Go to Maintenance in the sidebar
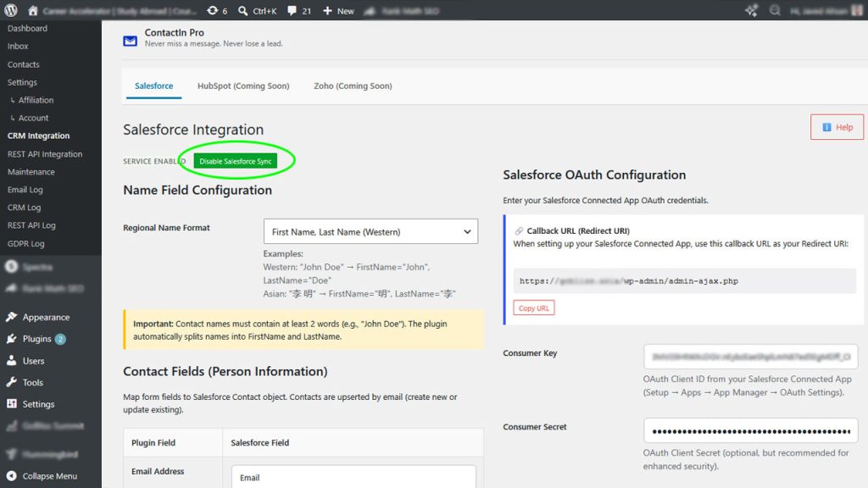Screen dimensions: 868x488 [x=31, y=171]
